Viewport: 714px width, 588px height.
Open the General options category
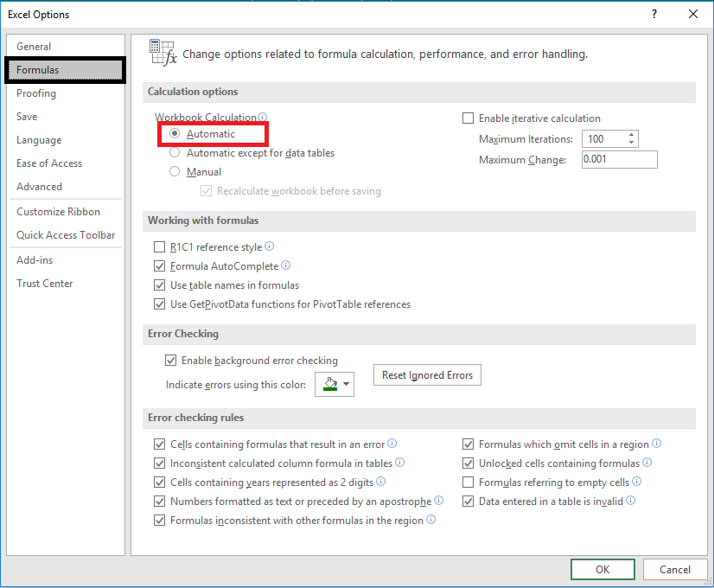coord(34,47)
